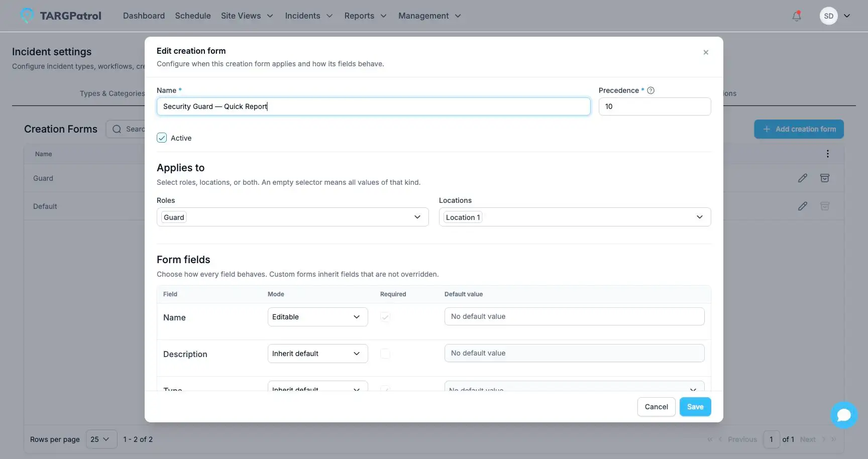Screen dimensions: 868x459
Task: Click the Location 1 tag
Action: pos(463,217)
